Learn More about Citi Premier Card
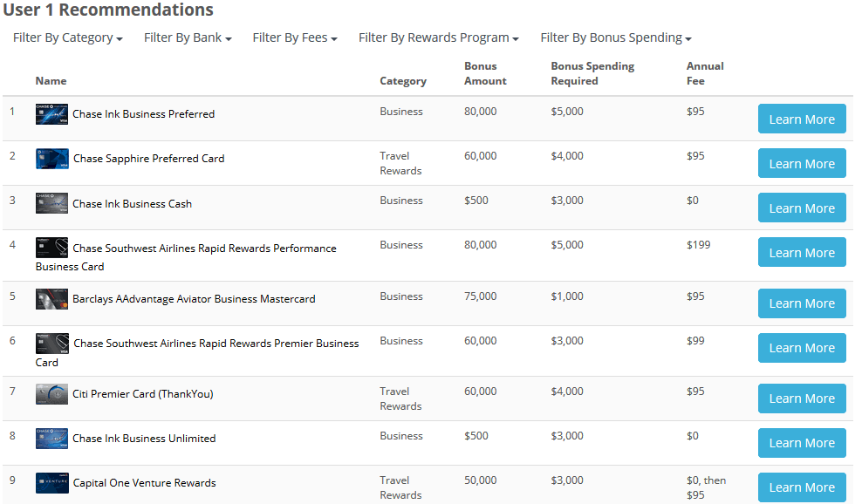862x504 pixels. (802, 398)
